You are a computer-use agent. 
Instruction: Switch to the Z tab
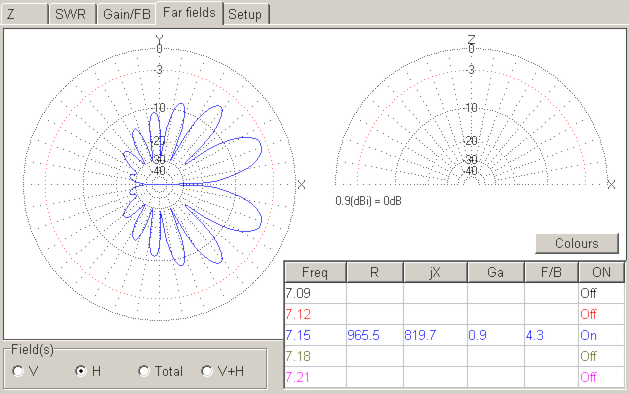24,14
